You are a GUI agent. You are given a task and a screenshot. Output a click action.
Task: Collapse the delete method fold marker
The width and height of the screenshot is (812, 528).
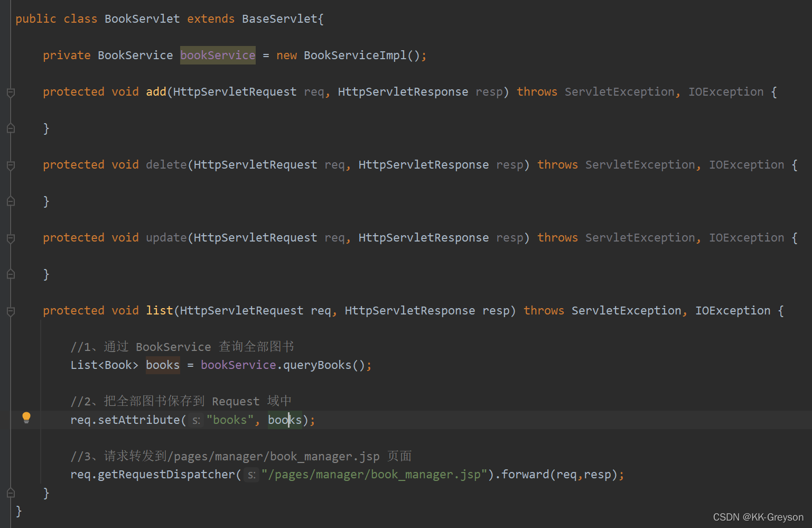coord(11,166)
